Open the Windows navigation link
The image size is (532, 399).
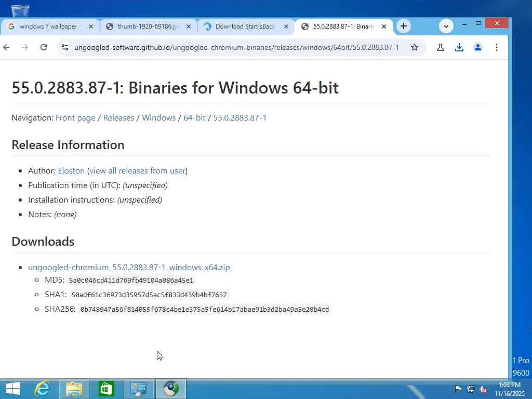coord(159,118)
